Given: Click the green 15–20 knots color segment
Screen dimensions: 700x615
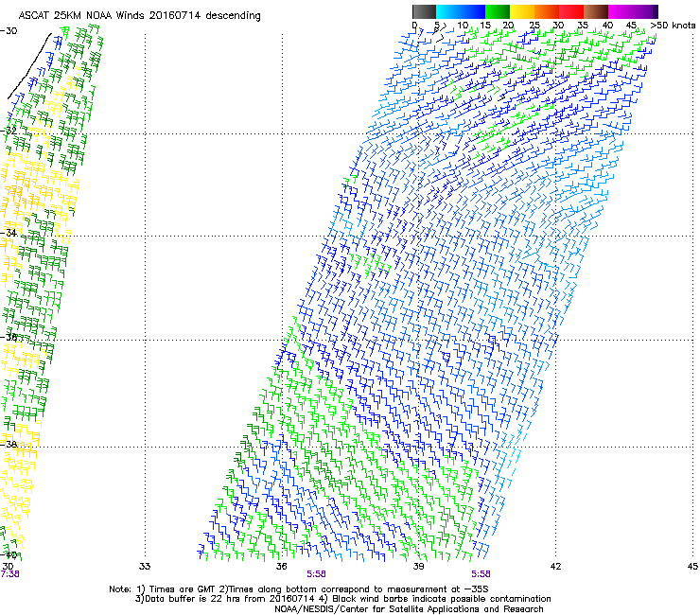Looking at the screenshot, I should click(498, 11).
